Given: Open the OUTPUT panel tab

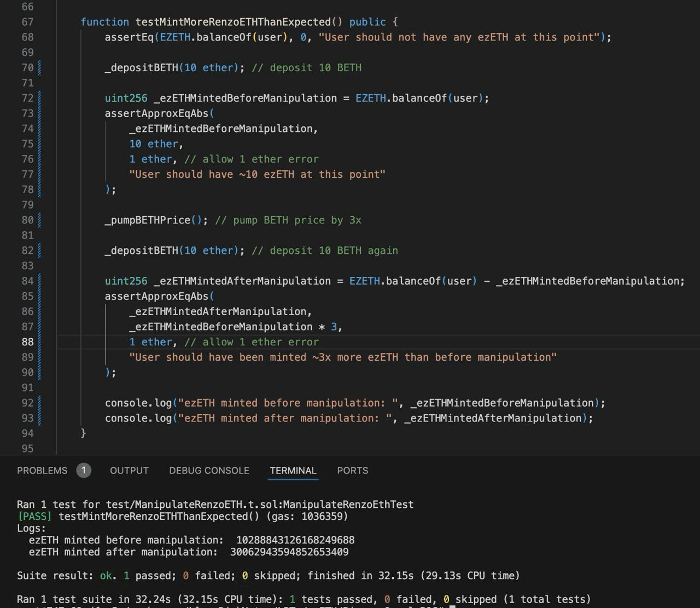Looking at the screenshot, I should (x=129, y=471).
